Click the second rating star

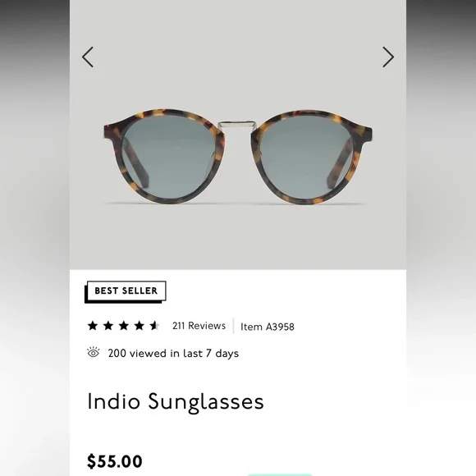(x=108, y=326)
